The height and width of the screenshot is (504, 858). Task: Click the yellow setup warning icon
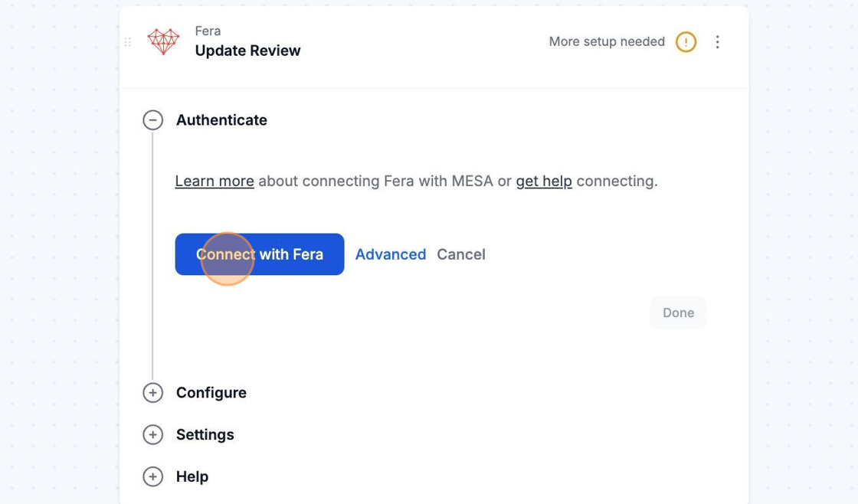coord(686,42)
